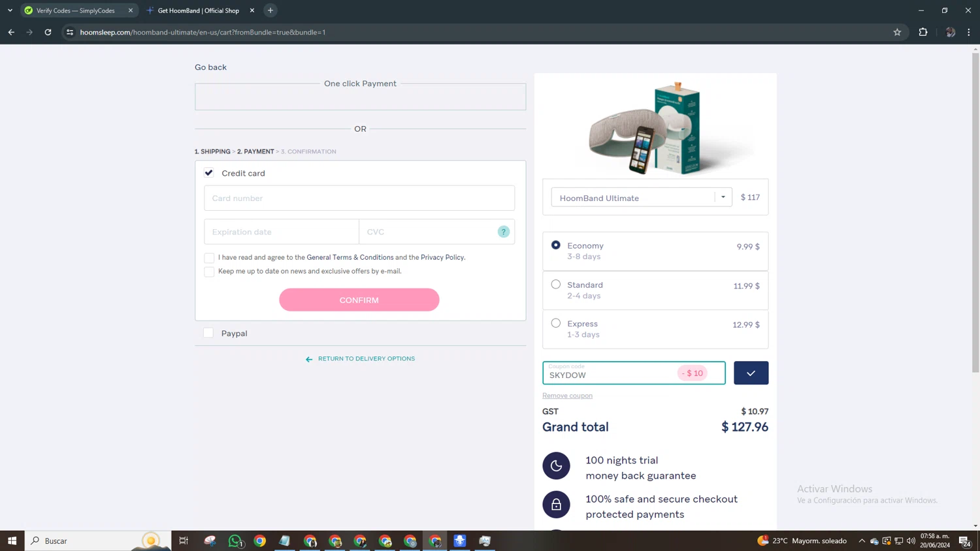Viewport: 980px width, 551px height.
Task: Check the news and exclusive offers checkbox
Action: coord(209,272)
